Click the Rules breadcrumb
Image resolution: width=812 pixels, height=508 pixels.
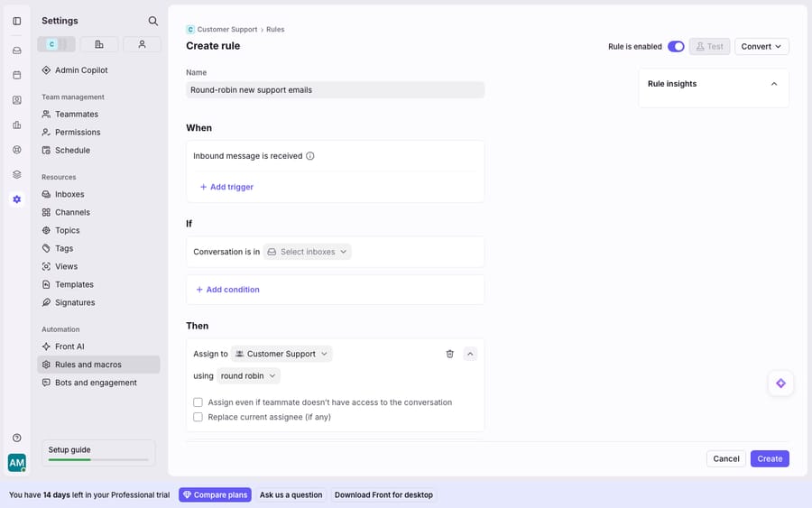point(275,30)
